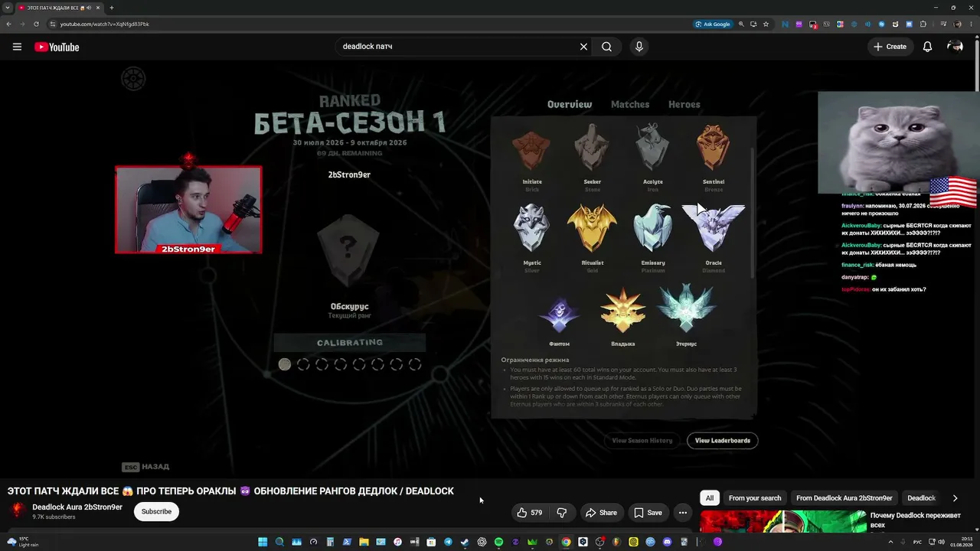Click the Ask Google button
The height and width of the screenshot is (551, 980).
pyautogui.click(x=712, y=24)
